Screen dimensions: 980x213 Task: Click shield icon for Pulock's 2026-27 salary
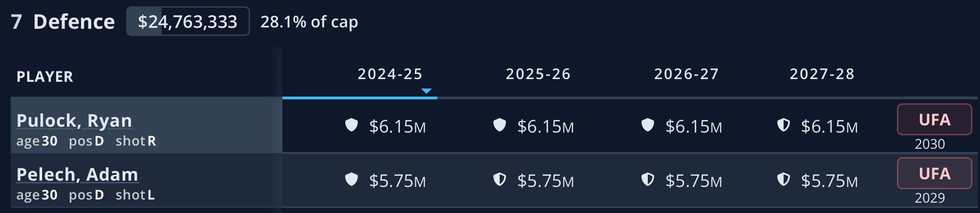coord(647,125)
